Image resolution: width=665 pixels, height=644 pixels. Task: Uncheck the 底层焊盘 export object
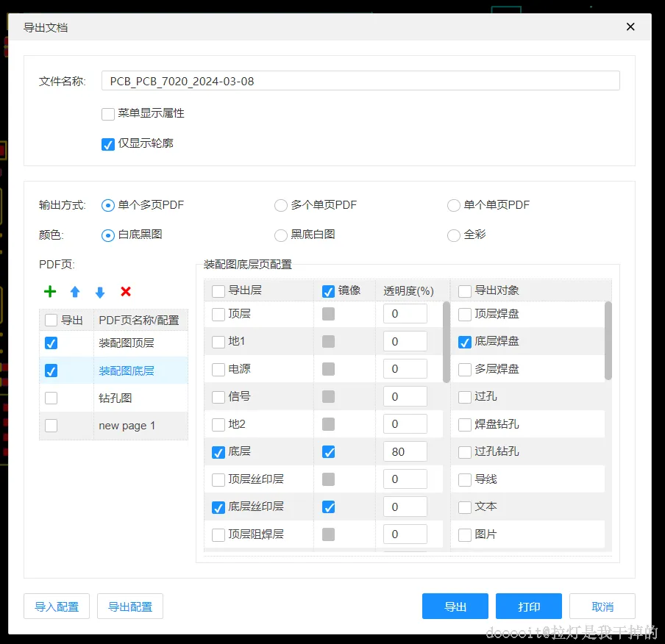coord(464,341)
